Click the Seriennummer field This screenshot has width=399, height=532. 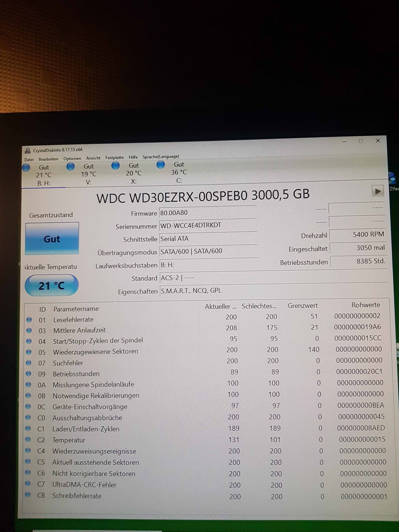(208, 225)
